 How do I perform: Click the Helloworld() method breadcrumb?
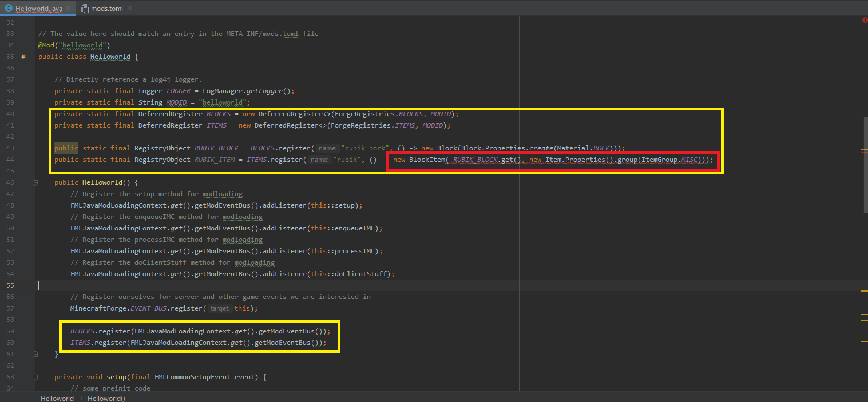pyautogui.click(x=107, y=398)
